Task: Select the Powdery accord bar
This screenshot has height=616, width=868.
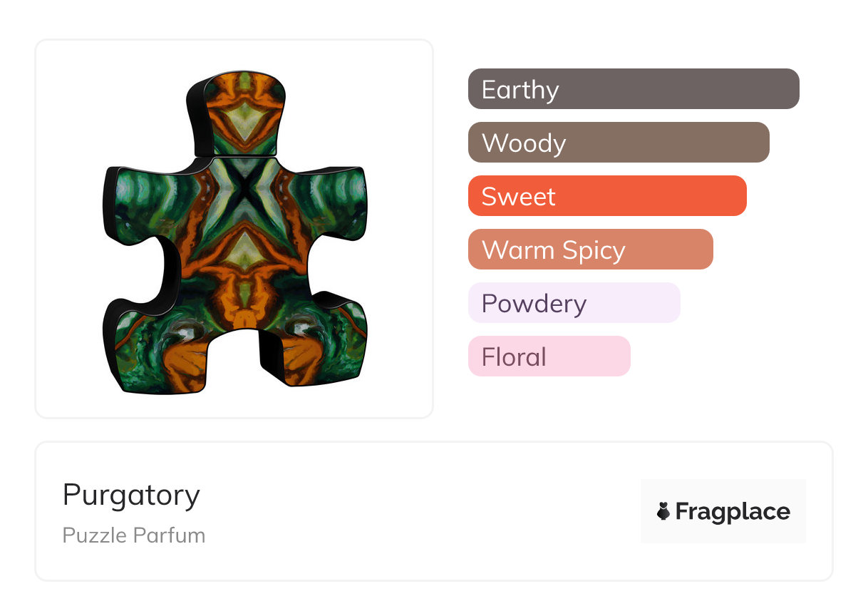Action: point(574,303)
